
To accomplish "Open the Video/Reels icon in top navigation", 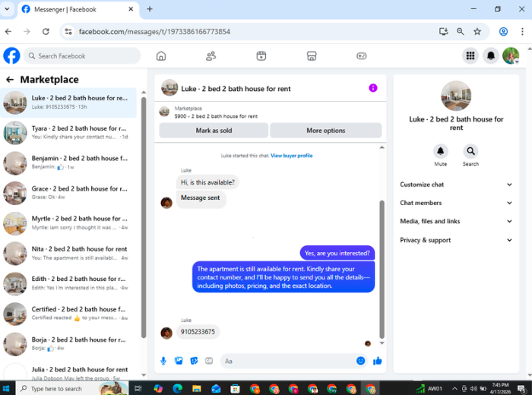I will [261, 56].
